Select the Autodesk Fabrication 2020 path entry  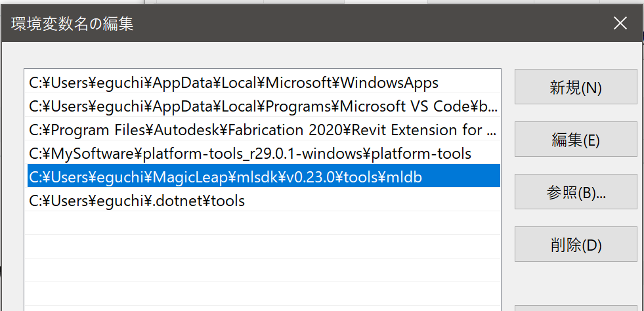point(264,130)
